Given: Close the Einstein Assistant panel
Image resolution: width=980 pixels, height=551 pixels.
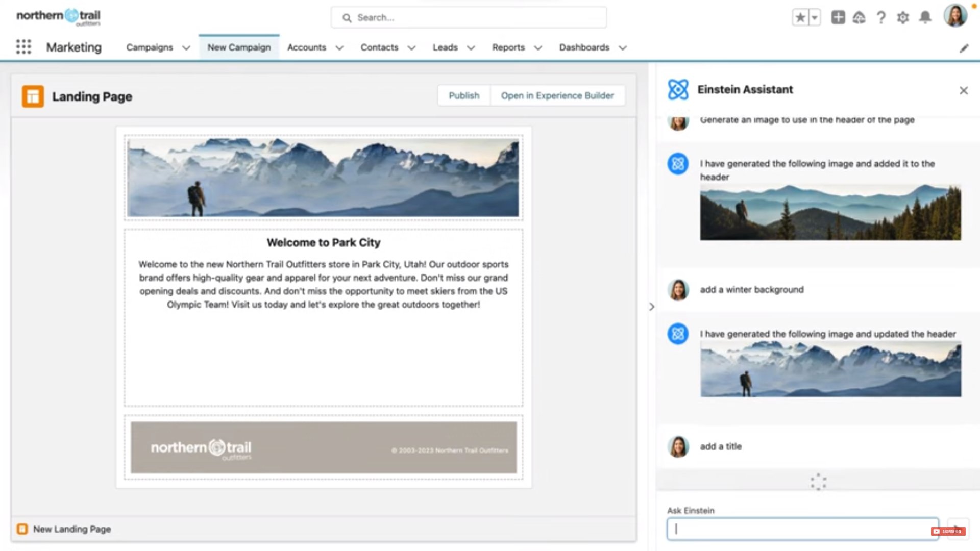Looking at the screenshot, I should [963, 89].
